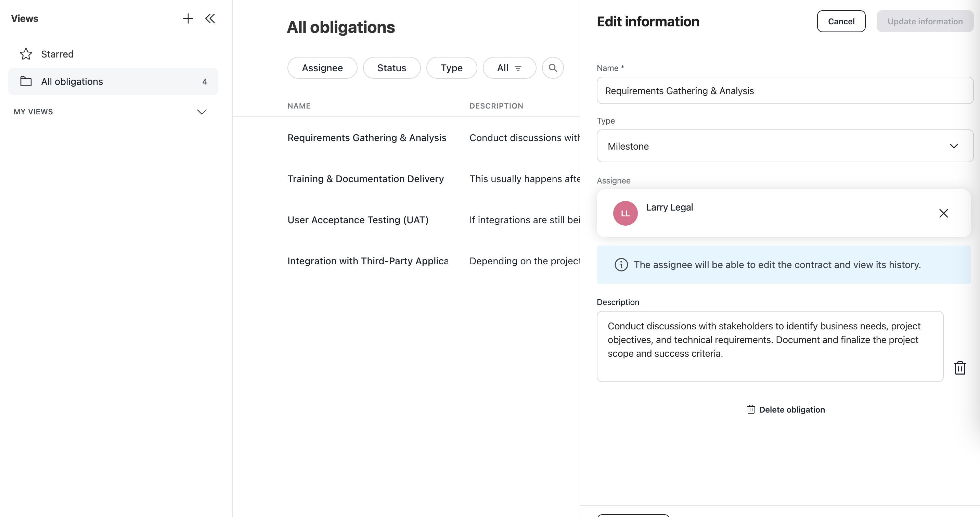Click the obligations count badge 4
Image resolution: width=980 pixels, height=517 pixels.
205,81
